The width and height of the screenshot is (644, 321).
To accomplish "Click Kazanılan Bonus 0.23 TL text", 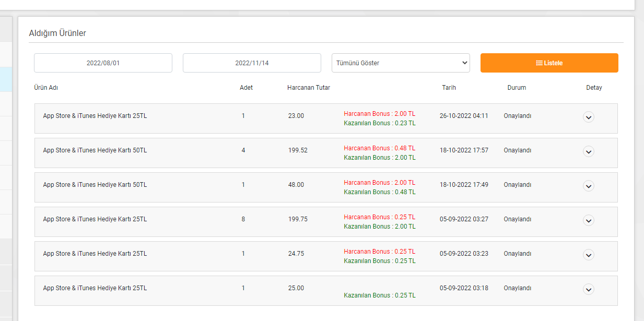I will (380, 123).
